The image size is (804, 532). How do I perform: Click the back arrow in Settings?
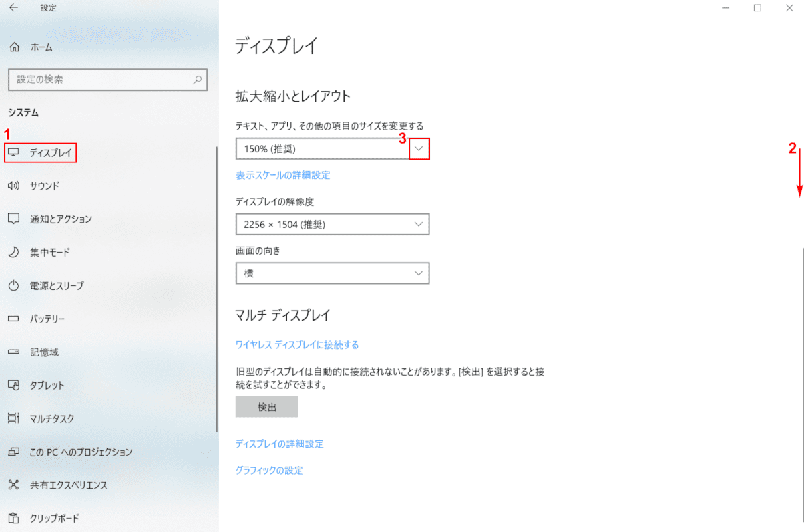point(14,8)
